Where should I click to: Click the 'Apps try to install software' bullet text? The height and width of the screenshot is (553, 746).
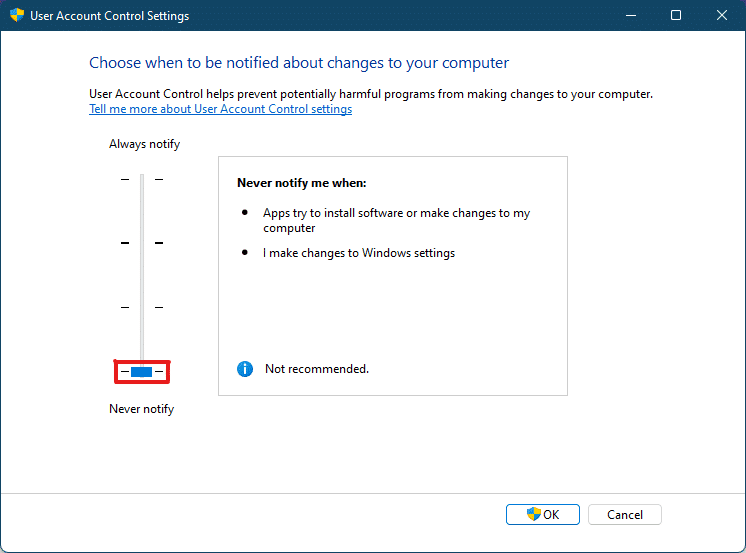pos(396,220)
